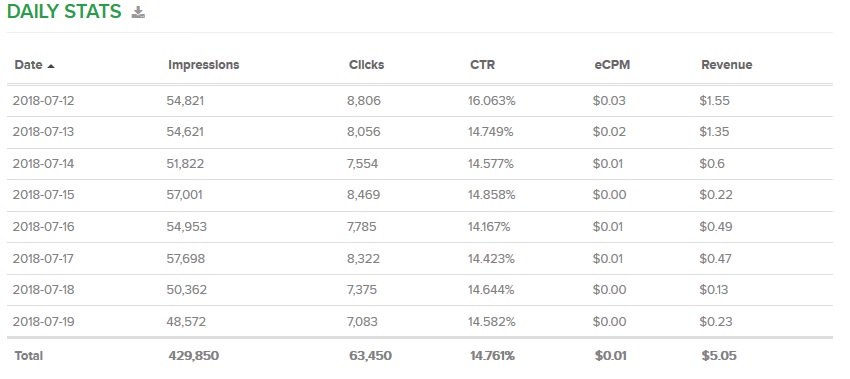This screenshot has height=379, width=850.
Task: Select the 2018-07-13 date row
Action: point(420,132)
